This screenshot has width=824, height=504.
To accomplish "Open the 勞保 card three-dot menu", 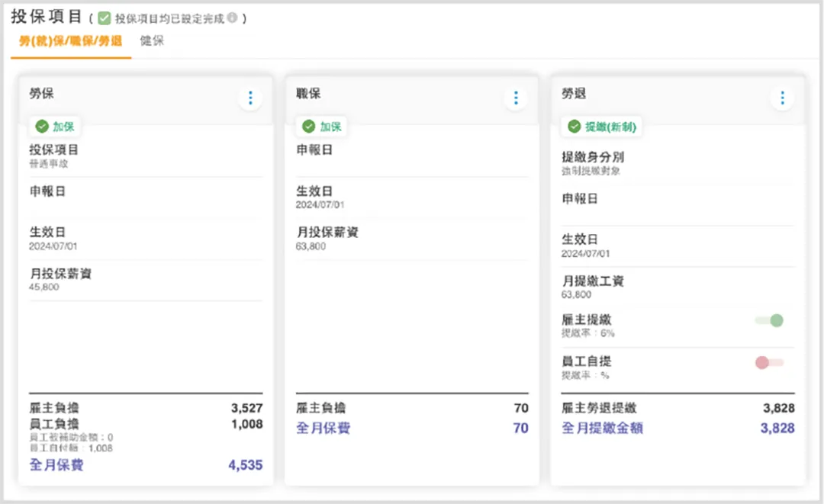I will point(249,98).
